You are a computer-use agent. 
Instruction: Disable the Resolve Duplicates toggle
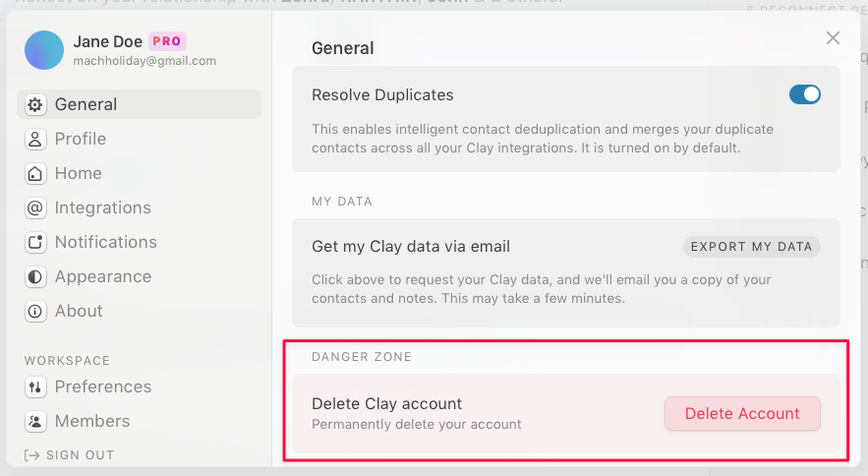[x=805, y=95]
